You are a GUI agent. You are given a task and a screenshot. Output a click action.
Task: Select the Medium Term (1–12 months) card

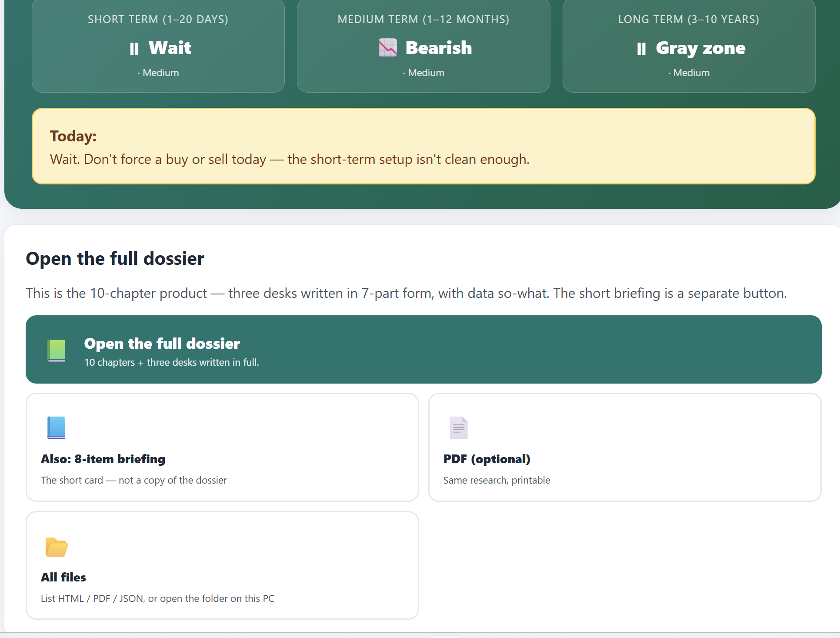423,46
